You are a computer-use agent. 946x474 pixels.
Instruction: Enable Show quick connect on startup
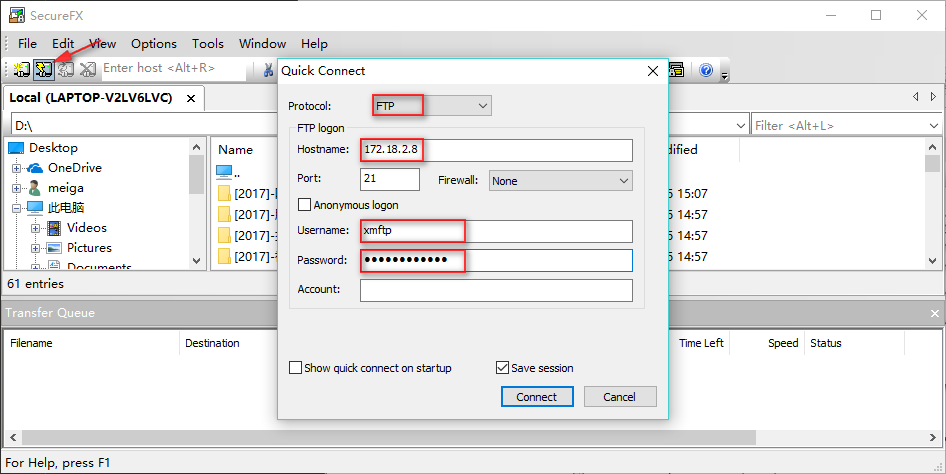pyautogui.click(x=296, y=368)
